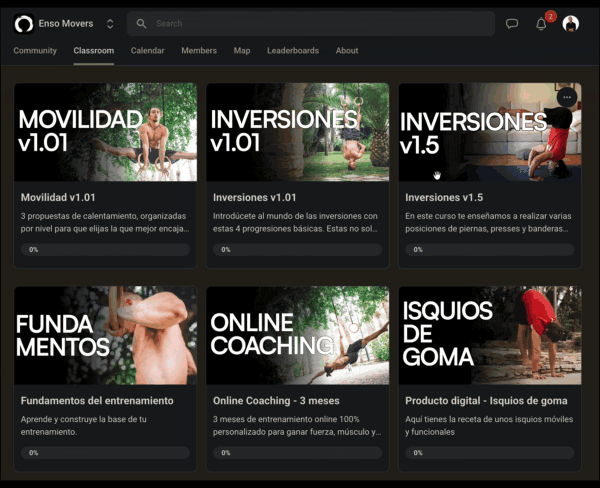Click description starting 'Introdúcete al mundo'

[x=295, y=222]
